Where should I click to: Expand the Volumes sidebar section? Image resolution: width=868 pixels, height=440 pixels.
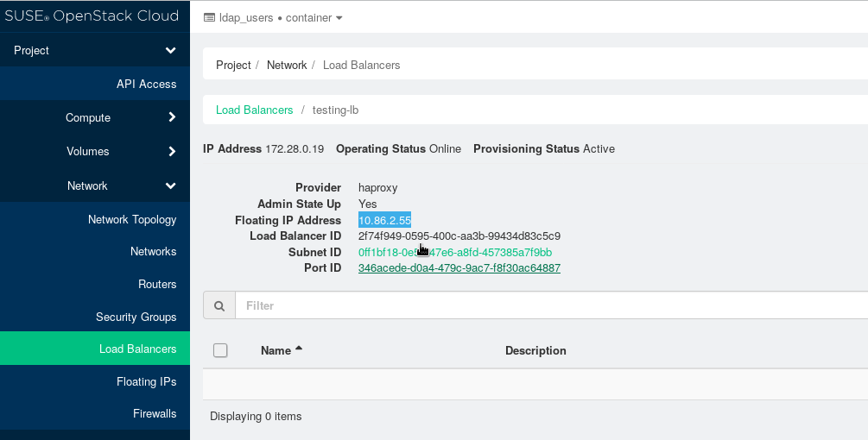[x=171, y=152]
